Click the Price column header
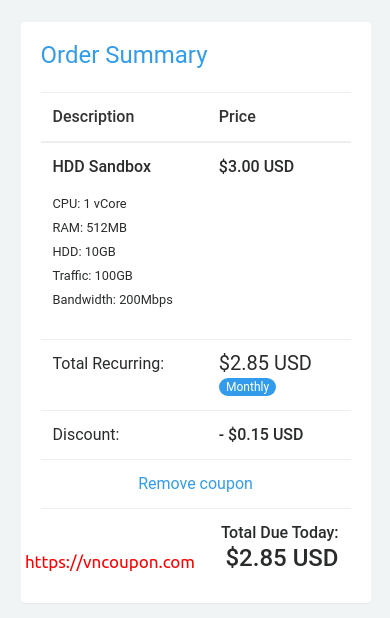Image resolution: width=390 pixels, height=618 pixels. coord(237,117)
